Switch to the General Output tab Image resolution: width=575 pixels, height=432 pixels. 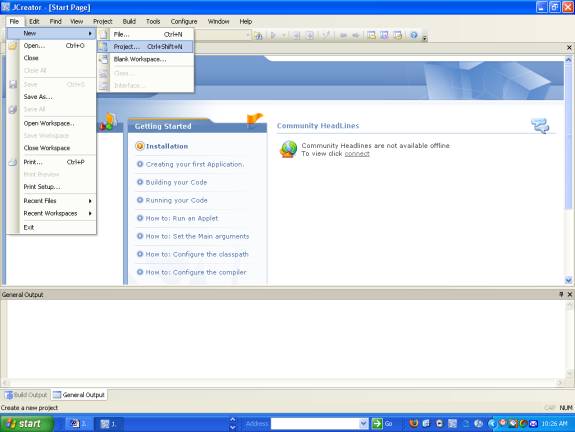pos(79,395)
